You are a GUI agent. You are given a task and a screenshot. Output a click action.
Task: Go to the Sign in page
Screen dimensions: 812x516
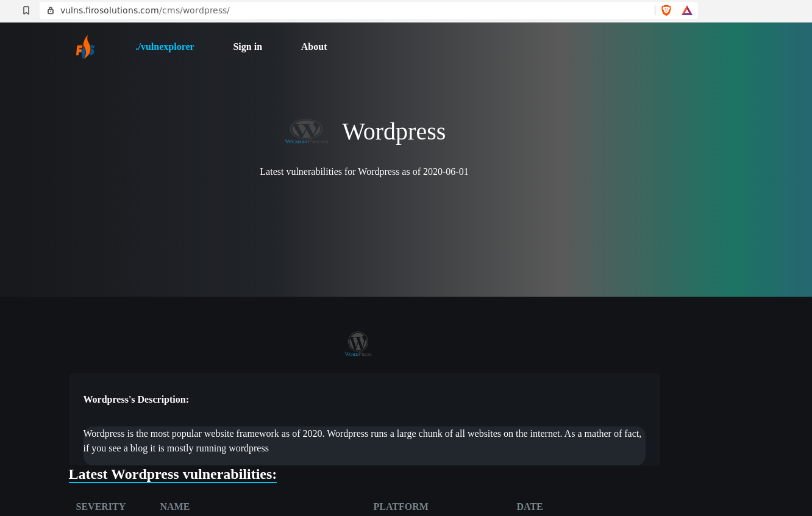248,47
